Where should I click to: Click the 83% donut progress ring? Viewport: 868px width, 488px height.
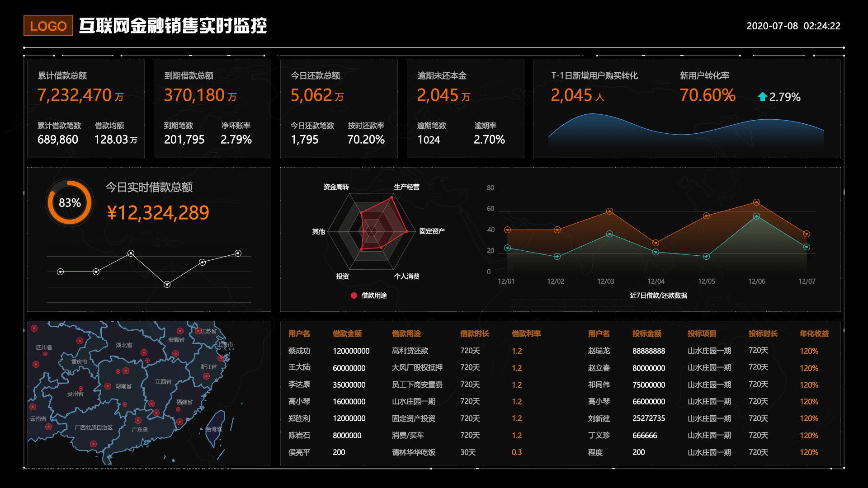coord(70,202)
